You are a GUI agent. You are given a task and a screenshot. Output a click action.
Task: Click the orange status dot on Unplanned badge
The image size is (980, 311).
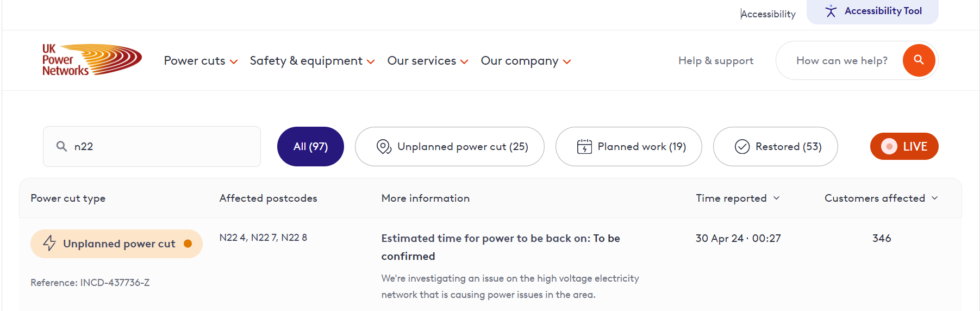coord(188,244)
